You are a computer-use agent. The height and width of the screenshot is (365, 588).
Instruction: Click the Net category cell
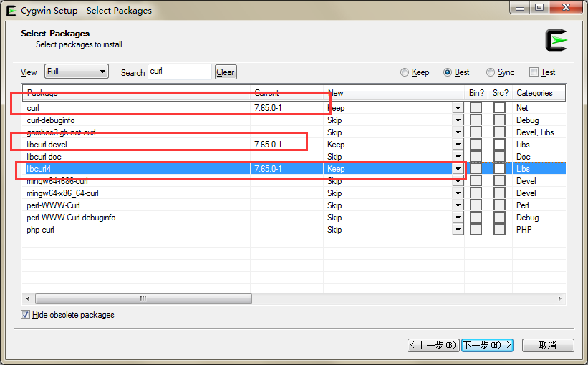[522, 108]
